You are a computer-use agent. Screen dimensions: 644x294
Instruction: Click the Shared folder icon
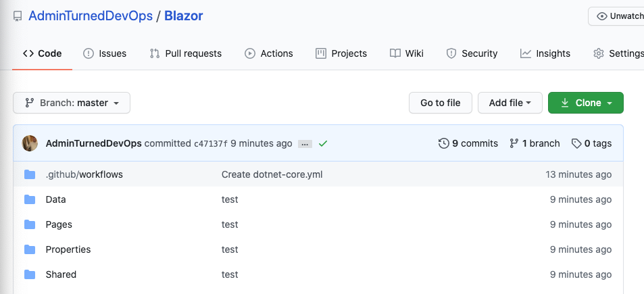click(30, 274)
